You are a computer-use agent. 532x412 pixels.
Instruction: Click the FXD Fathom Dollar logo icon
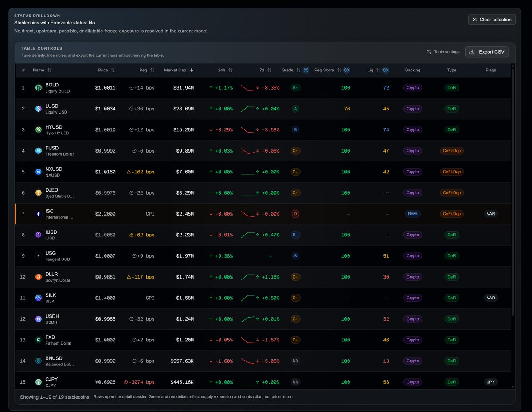39,340
